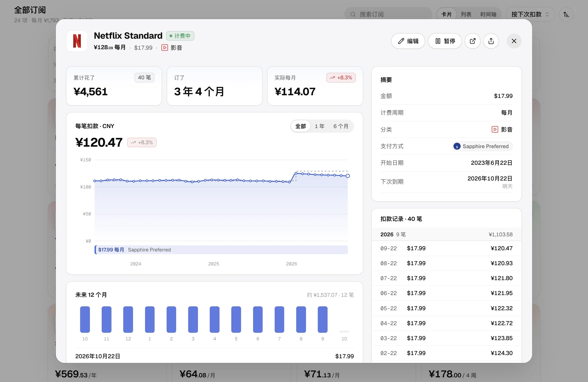
Task: Select the 09-22 charge record ¥120.47
Action: [x=446, y=248]
